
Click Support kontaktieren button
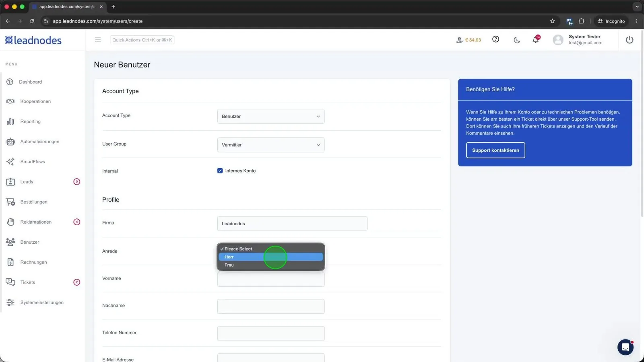coord(495,150)
